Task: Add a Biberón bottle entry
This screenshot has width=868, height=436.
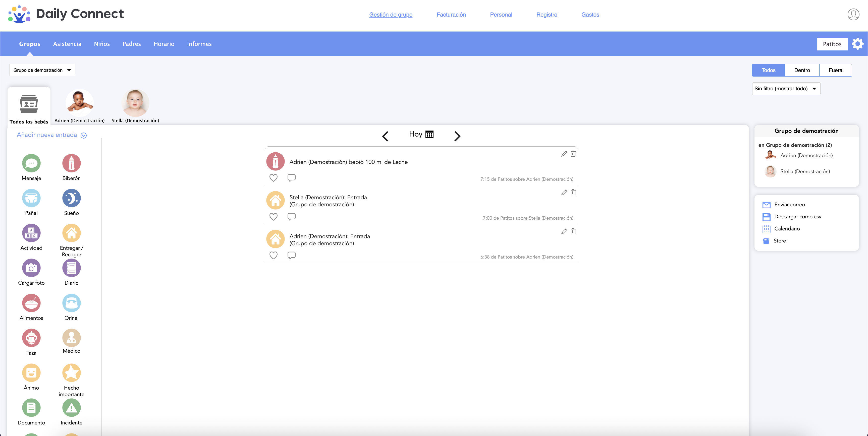Action: (x=71, y=163)
